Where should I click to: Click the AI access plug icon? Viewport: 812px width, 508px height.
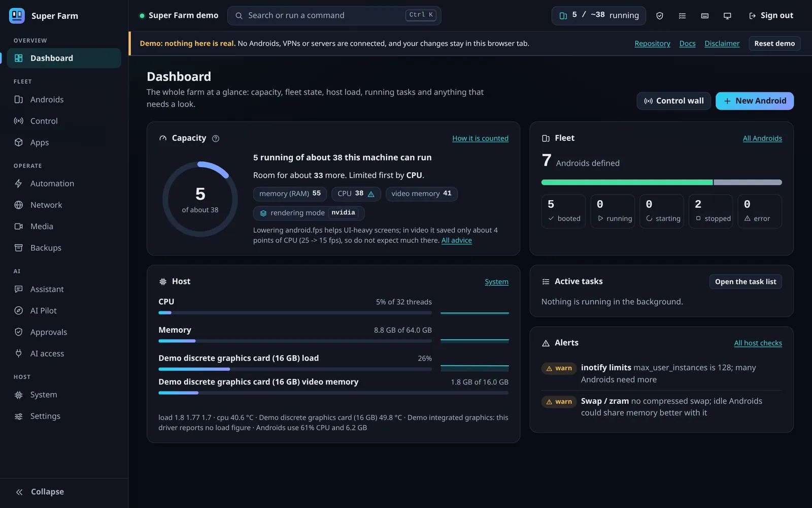tap(19, 353)
